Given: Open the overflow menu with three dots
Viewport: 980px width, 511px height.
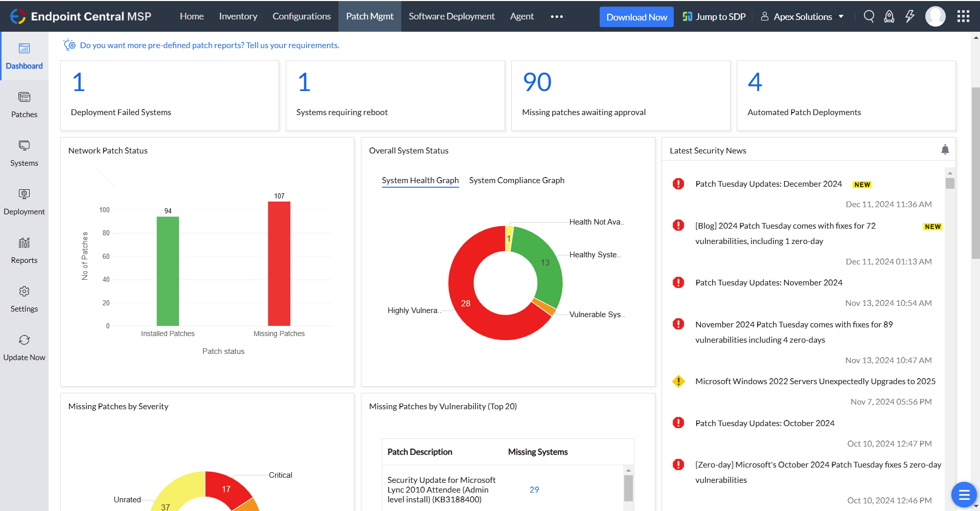Looking at the screenshot, I should (x=556, y=16).
